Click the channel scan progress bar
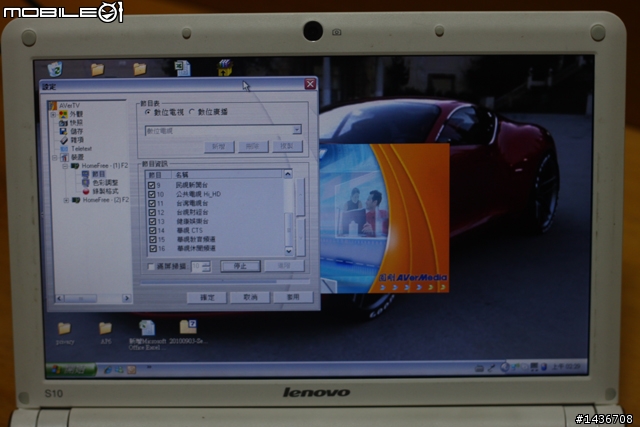 coord(225,281)
